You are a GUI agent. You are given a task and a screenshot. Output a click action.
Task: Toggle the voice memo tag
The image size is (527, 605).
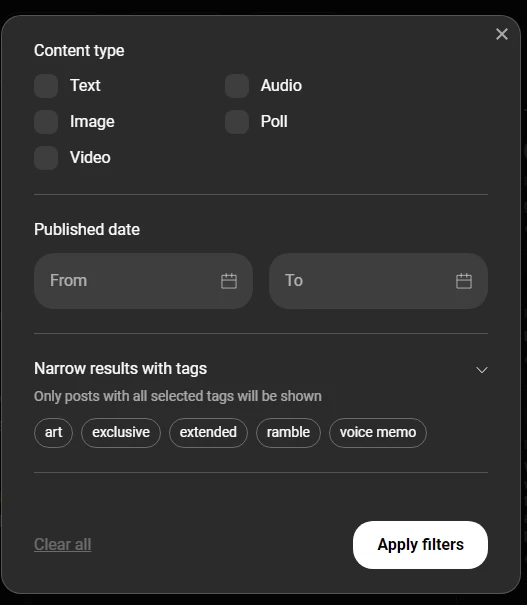tap(378, 433)
